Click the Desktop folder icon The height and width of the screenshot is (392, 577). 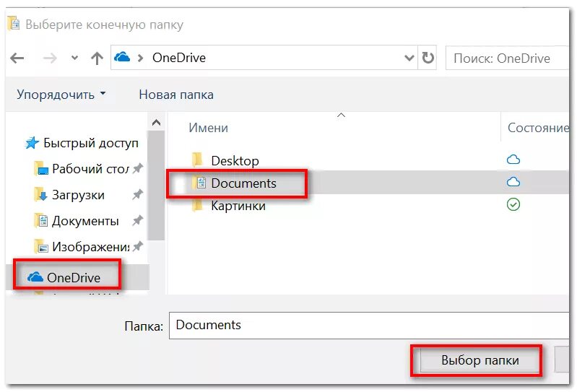pyautogui.click(x=198, y=160)
